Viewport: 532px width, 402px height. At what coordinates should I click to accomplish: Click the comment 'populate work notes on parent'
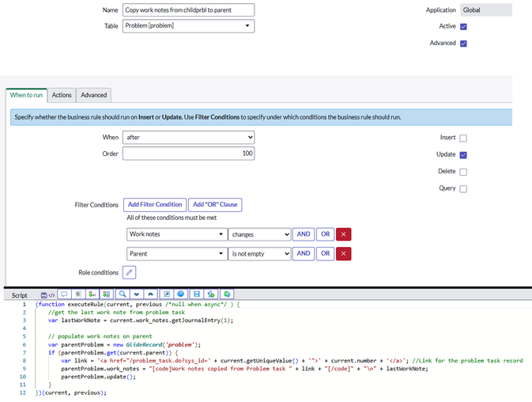[x=100, y=336]
